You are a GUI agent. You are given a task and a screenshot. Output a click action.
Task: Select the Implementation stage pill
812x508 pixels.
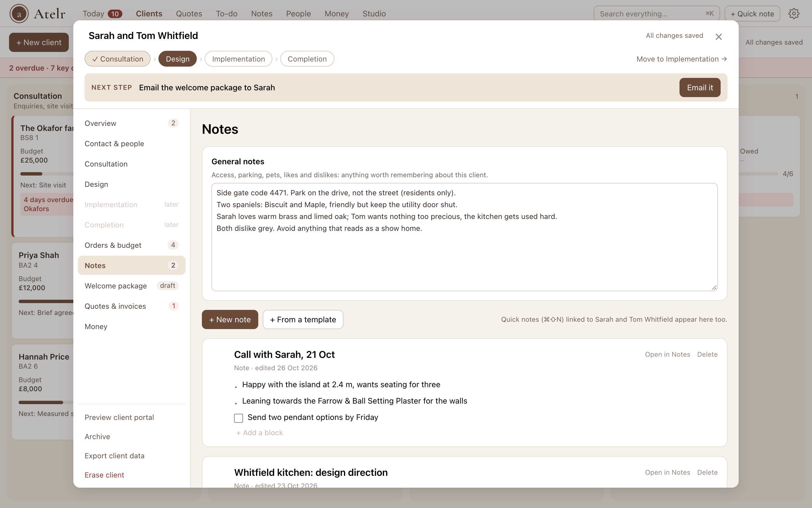tap(238, 59)
